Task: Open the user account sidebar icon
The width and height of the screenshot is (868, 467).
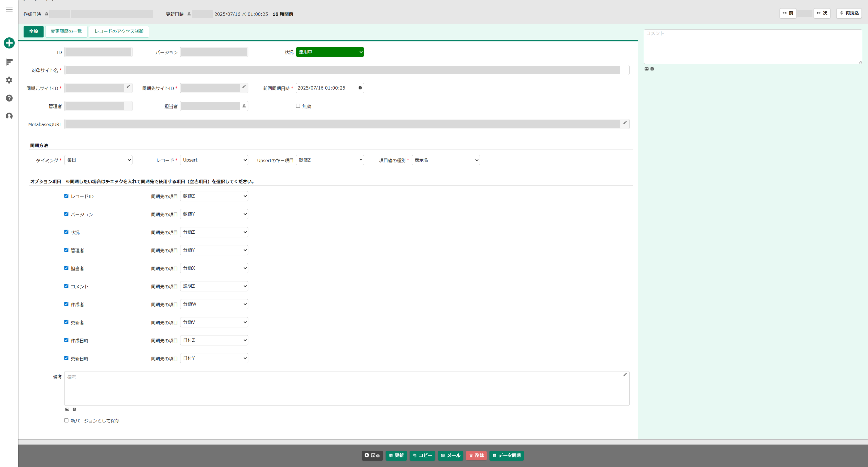Action: tap(9, 116)
